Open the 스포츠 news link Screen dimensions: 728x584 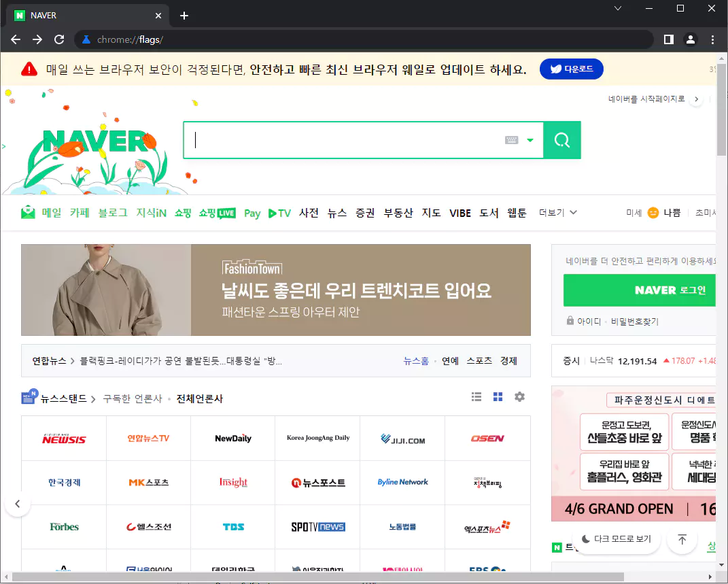point(479,361)
